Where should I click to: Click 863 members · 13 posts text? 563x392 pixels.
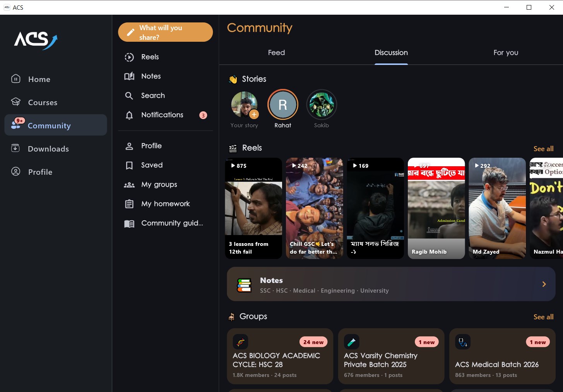tap(486, 375)
